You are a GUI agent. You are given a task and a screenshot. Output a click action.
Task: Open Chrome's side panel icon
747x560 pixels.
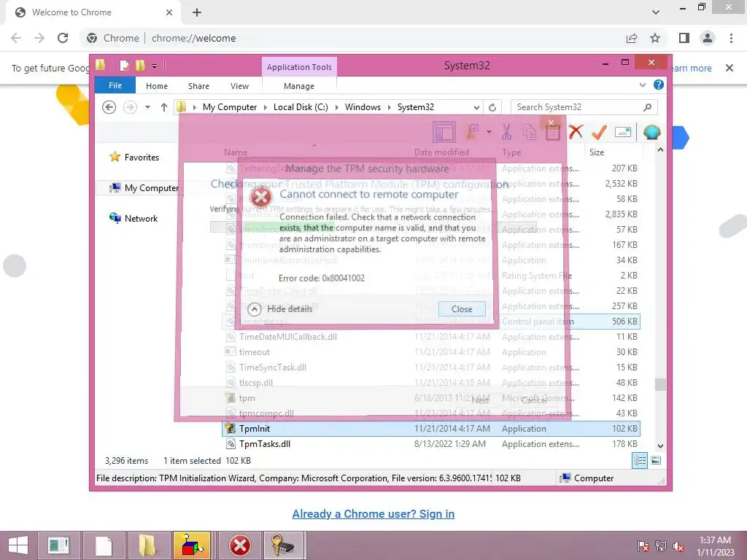(684, 38)
